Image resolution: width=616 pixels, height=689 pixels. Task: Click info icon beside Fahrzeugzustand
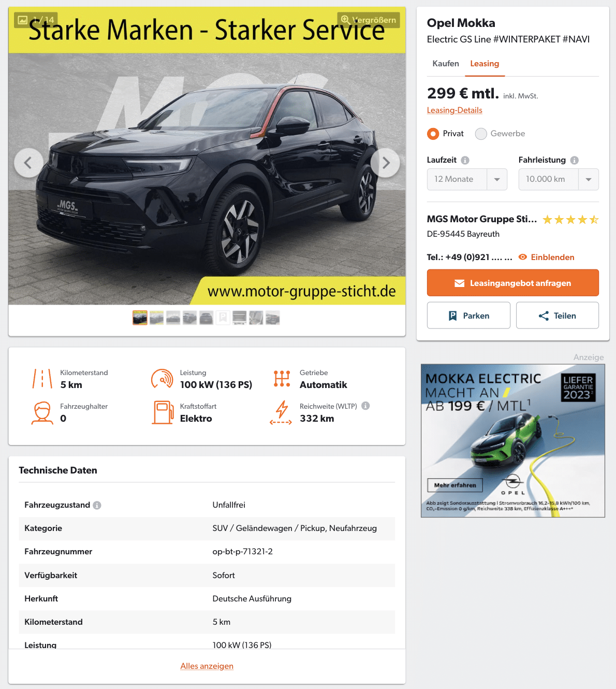[97, 505]
